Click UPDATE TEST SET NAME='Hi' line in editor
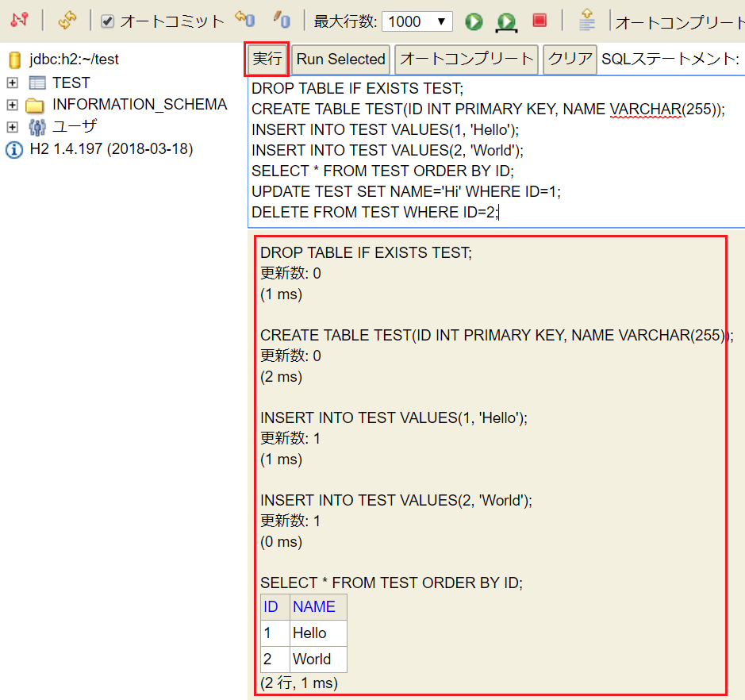The width and height of the screenshot is (745, 700). (x=406, y=191)
